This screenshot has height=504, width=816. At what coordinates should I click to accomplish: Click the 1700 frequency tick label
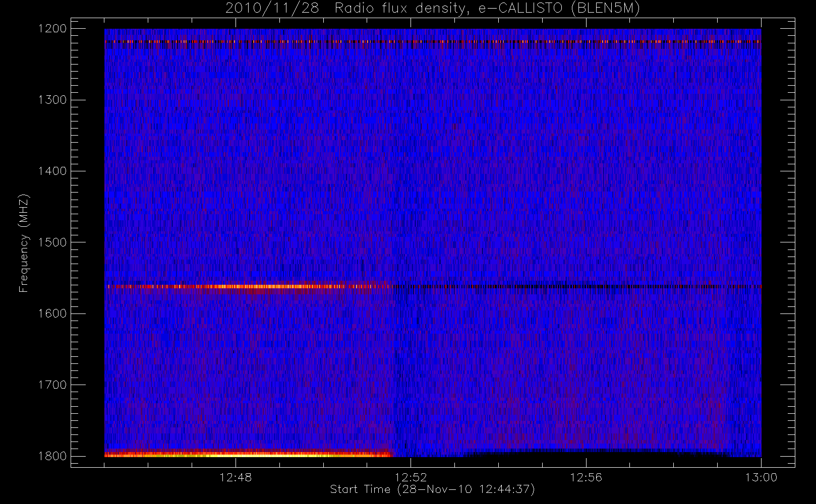coord(52,385)
